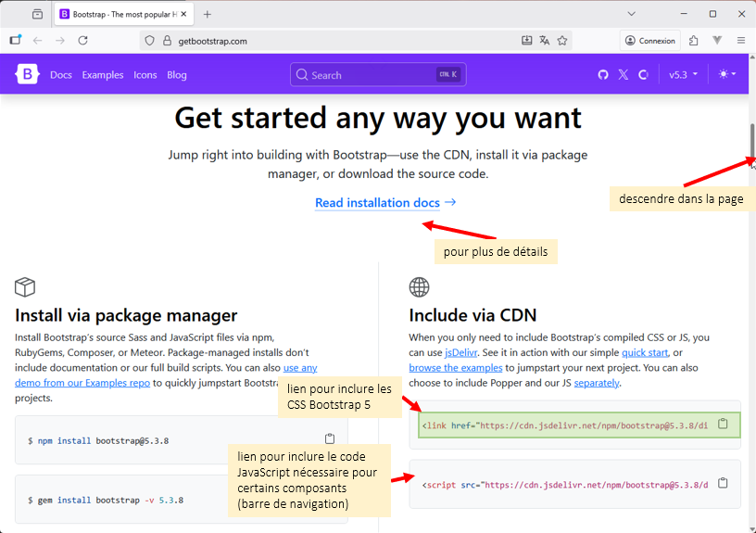Open the browser extensions puzzle icon

click(x=694, y=41)
